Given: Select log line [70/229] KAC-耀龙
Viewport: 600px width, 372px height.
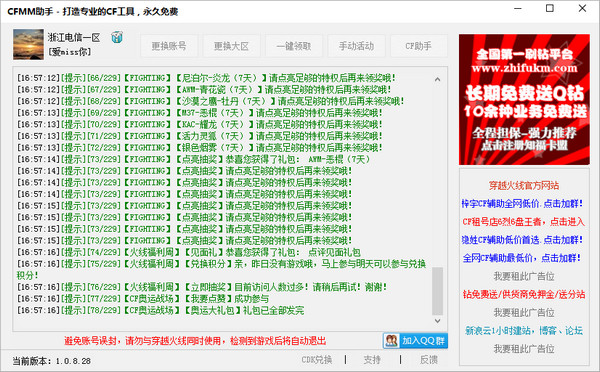Looking at the screenshot, I should pyautogui.click(x=199, y=124).
